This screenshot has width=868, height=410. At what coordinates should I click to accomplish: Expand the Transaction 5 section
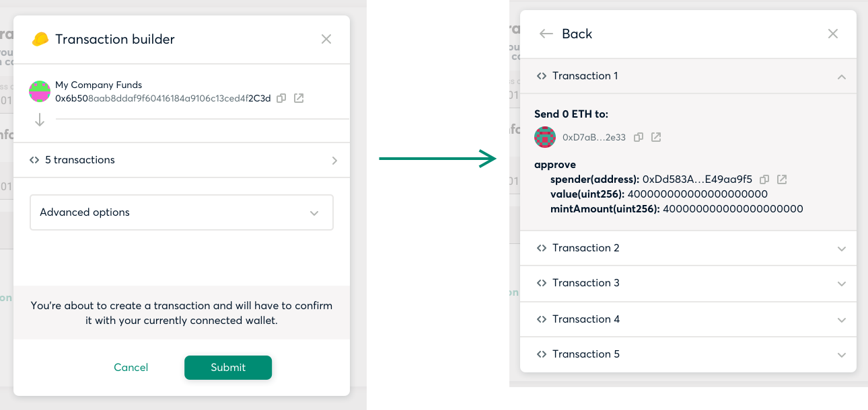point(688,354)
